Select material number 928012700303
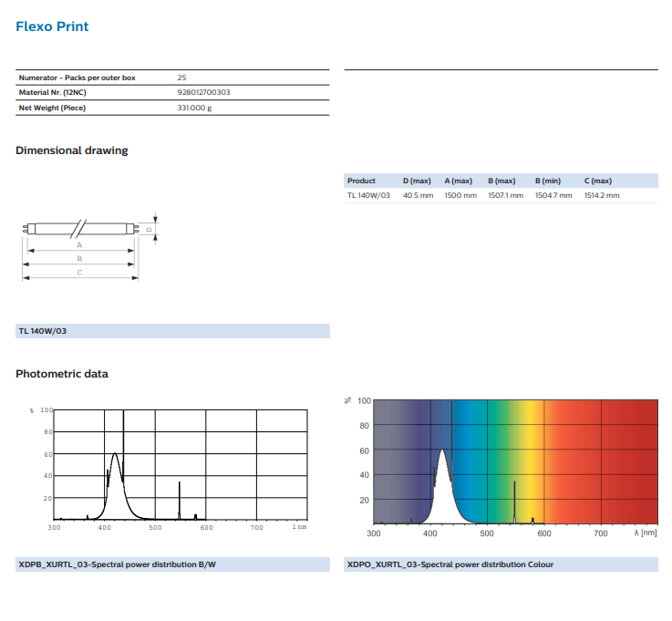Image resolution: width=672 pixels, height=621 pixels. tap(203, 93)
